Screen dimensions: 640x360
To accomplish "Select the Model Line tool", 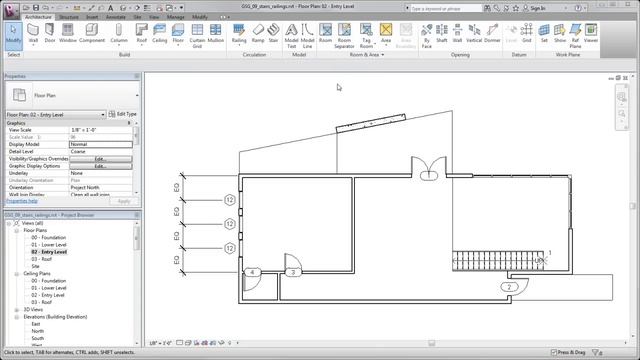I will pos(307,36).
